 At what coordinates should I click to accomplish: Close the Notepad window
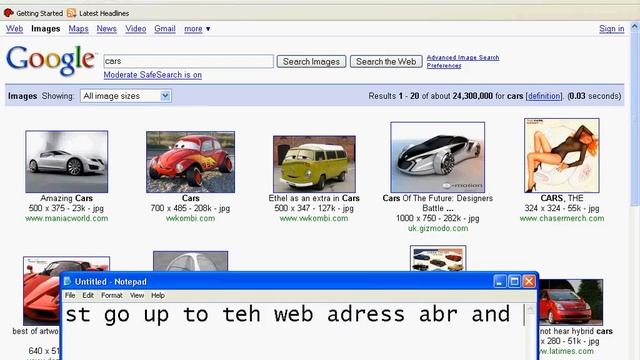529,281
